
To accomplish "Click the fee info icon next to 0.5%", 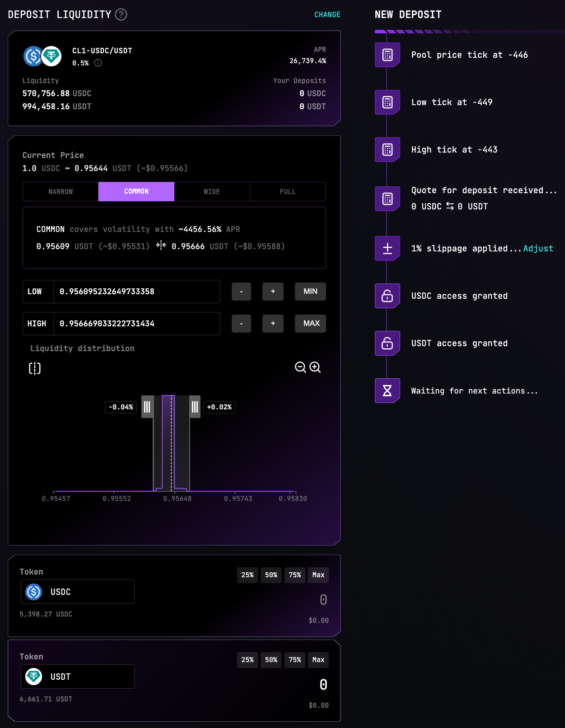I will [98, 63].
